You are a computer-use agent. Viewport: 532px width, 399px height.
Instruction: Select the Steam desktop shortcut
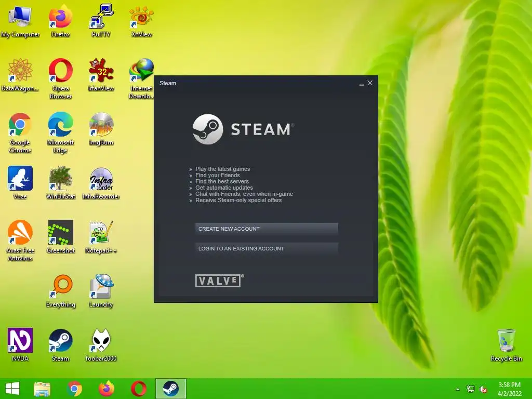click(x=60, y=345)
